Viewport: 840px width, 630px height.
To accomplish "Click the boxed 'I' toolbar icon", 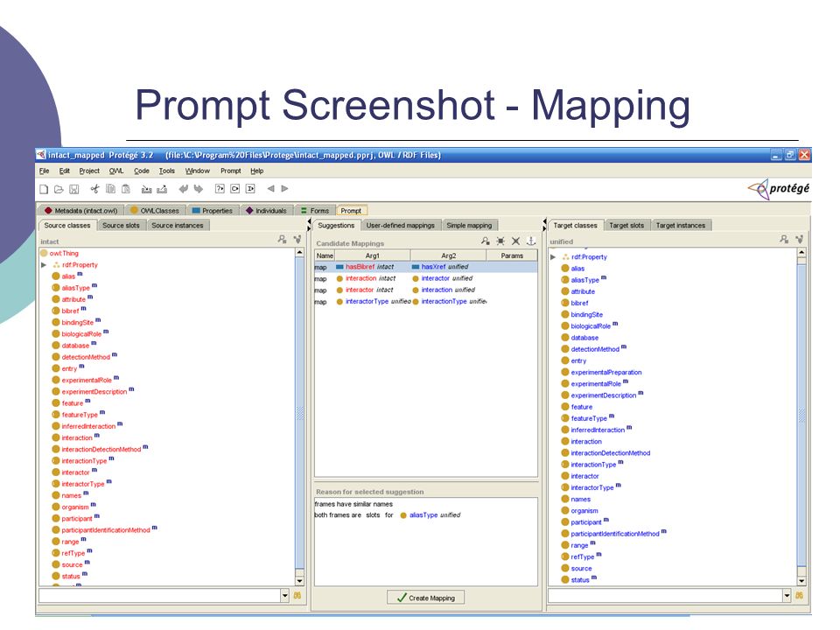I will (x=250, y=189).
